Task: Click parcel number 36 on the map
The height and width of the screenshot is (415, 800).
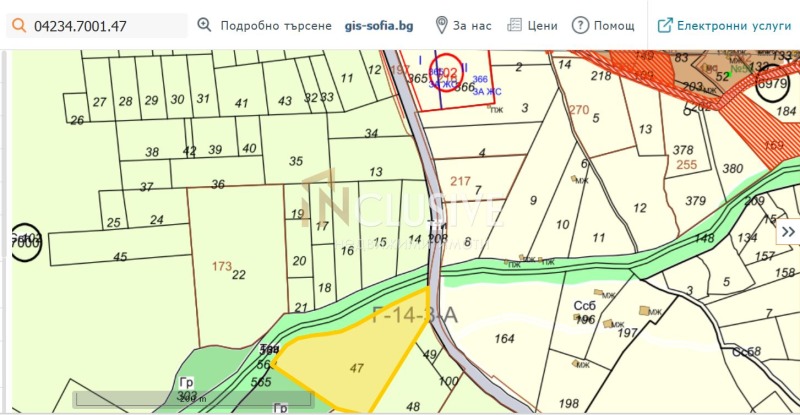Action: click(218, 184)
